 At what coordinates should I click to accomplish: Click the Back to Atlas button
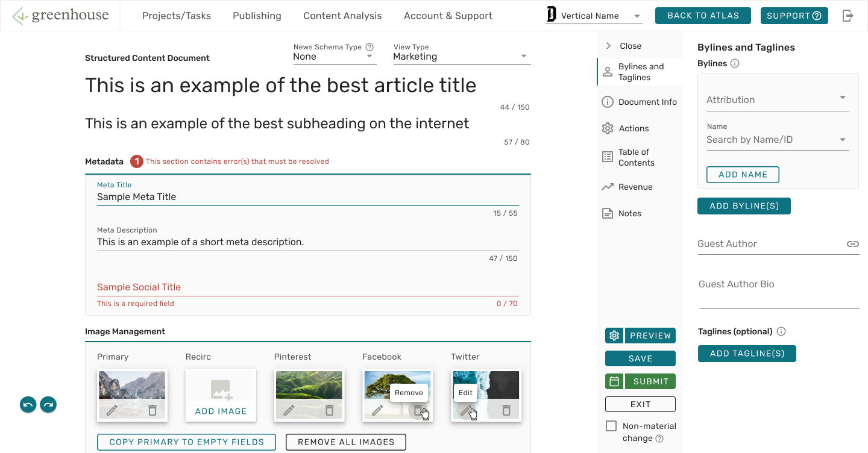tap(703, 16)
